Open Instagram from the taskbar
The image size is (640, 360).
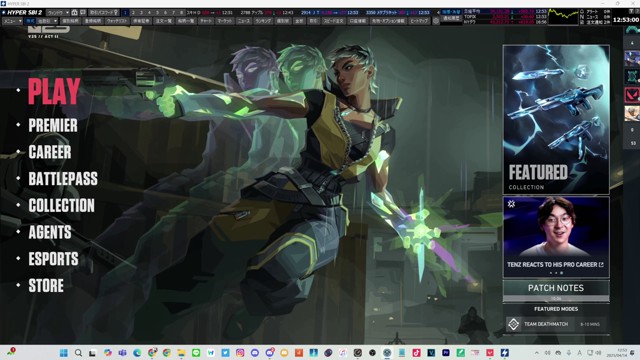(240, 353)
